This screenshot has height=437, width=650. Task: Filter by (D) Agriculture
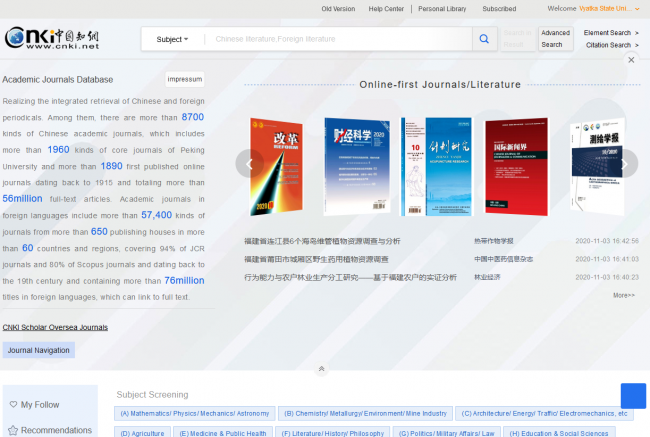coord(142,432)
